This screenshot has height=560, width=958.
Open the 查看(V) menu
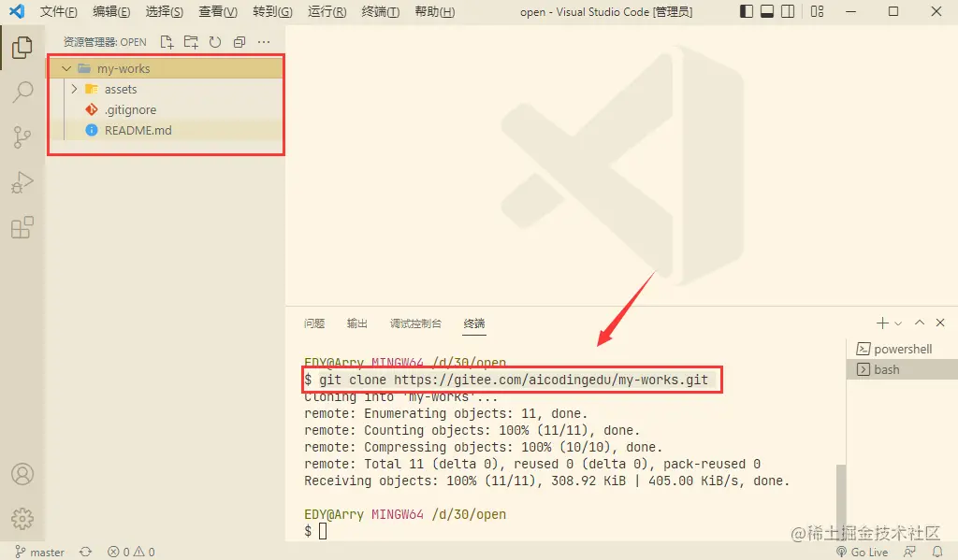click(218, 11)
